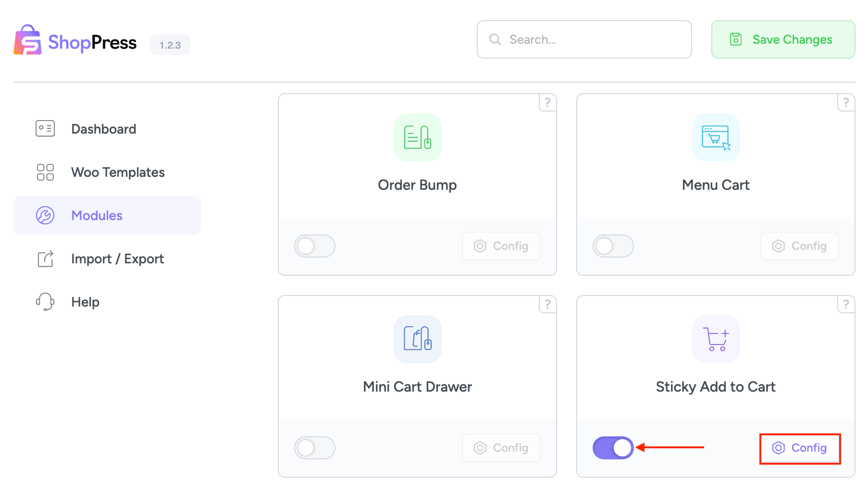
Task: Click inside the Search field
Action: [x=584, y=39]
